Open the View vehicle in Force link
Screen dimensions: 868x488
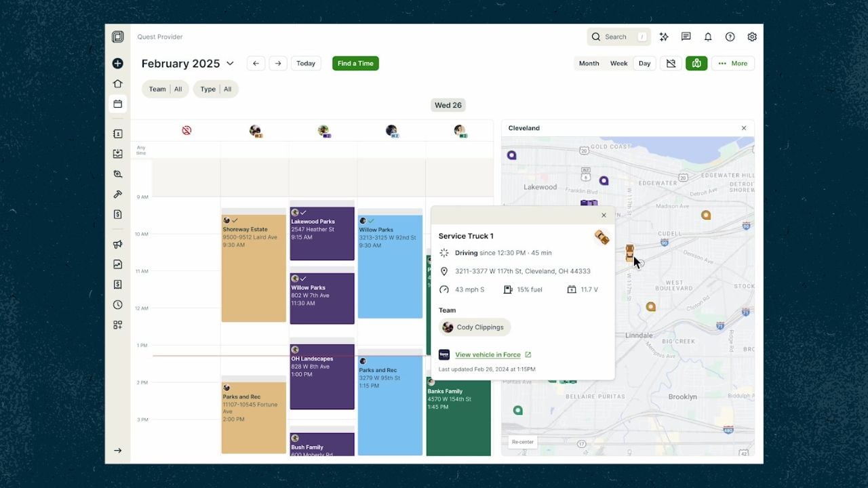click(493, 354)
